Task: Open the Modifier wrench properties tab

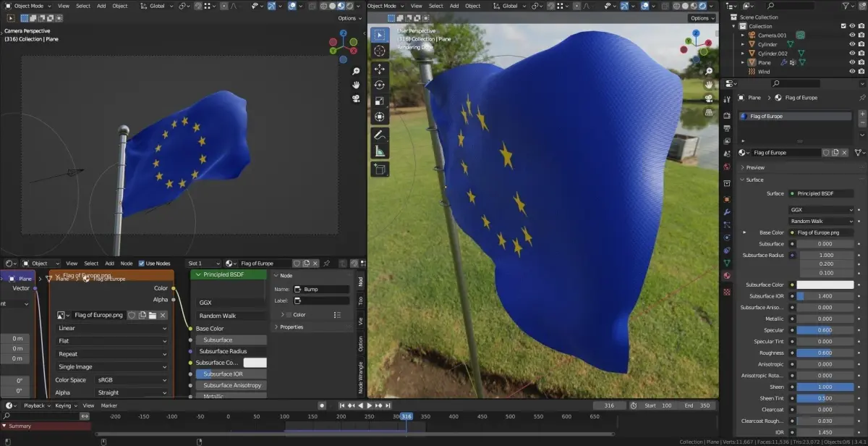Action: pos(727,212)
